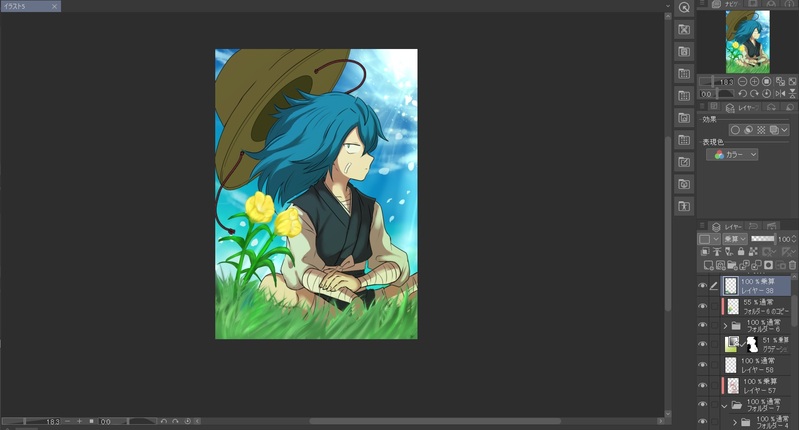This screenshot has width=799, height=430.
Task: Expand フォルダー 4 folder
Action: [x=734, y=422]
